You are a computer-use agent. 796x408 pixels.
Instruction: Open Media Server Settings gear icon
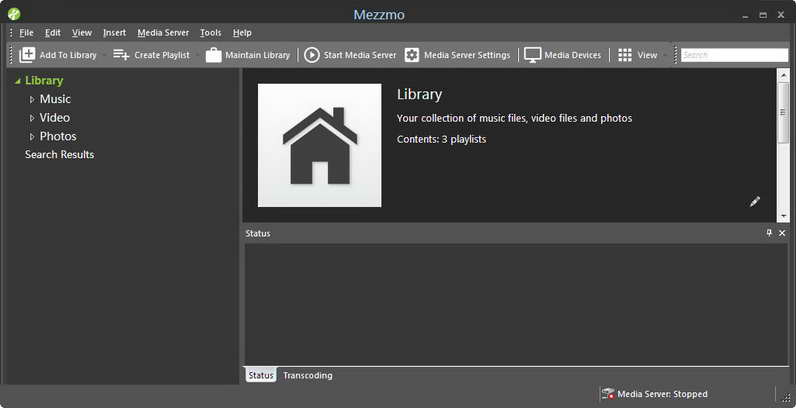(x=412, y=55)
